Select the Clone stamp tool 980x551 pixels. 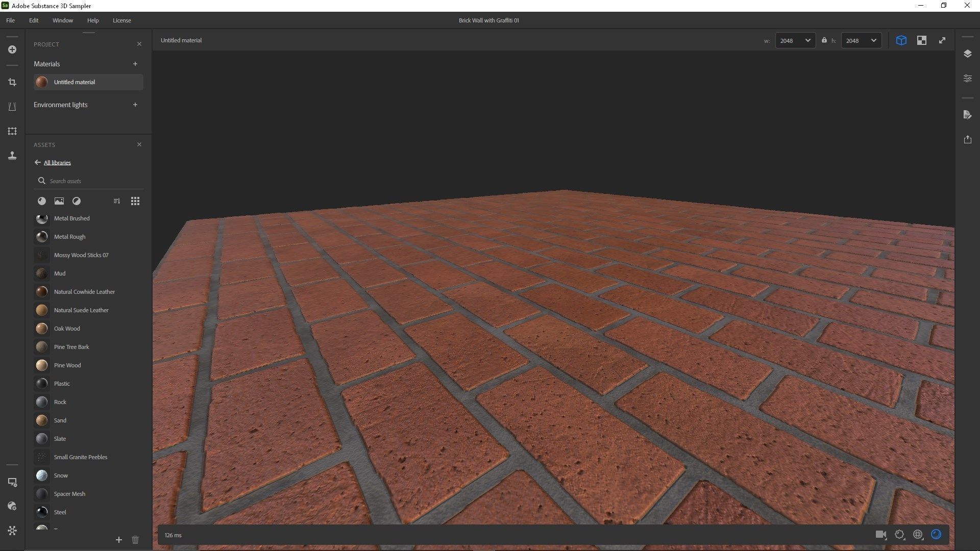pos(12,156)
